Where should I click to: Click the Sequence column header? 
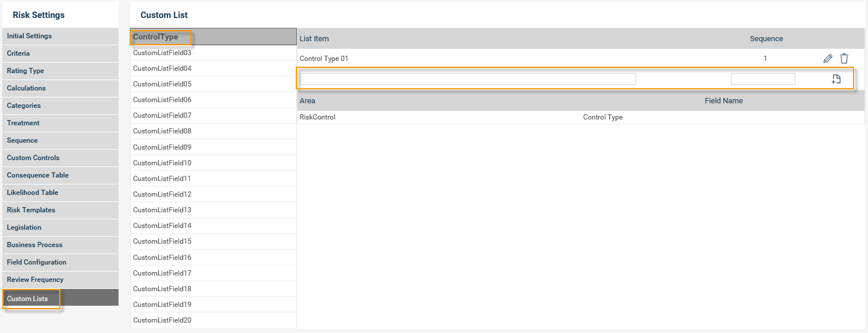pyautogui.click(x=766, y=39)
